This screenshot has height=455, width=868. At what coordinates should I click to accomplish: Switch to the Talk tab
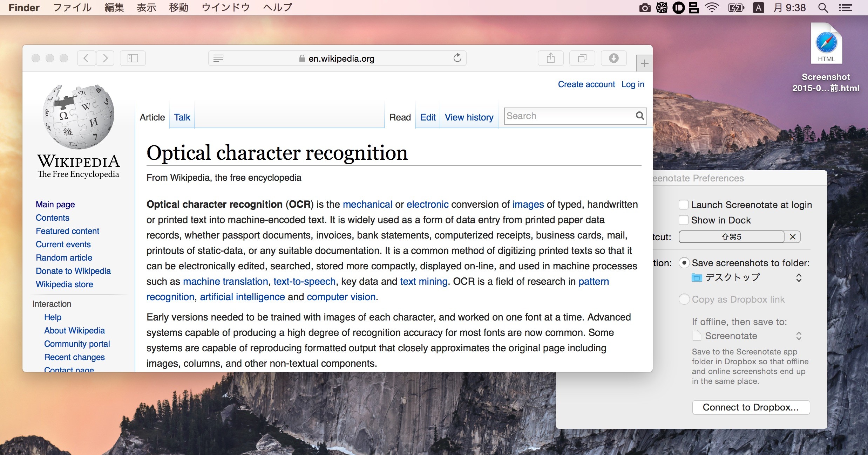coord(182,117)
